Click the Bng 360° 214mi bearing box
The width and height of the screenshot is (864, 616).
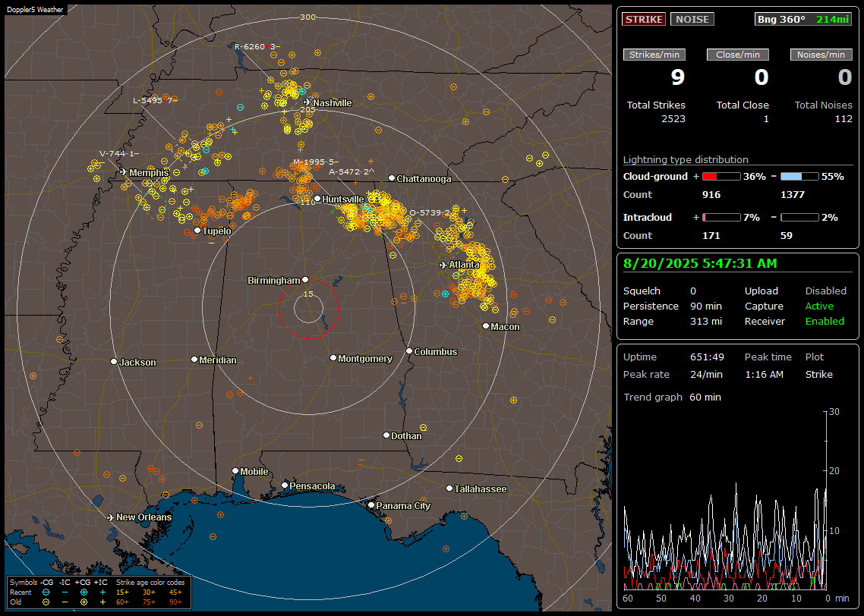803,19
